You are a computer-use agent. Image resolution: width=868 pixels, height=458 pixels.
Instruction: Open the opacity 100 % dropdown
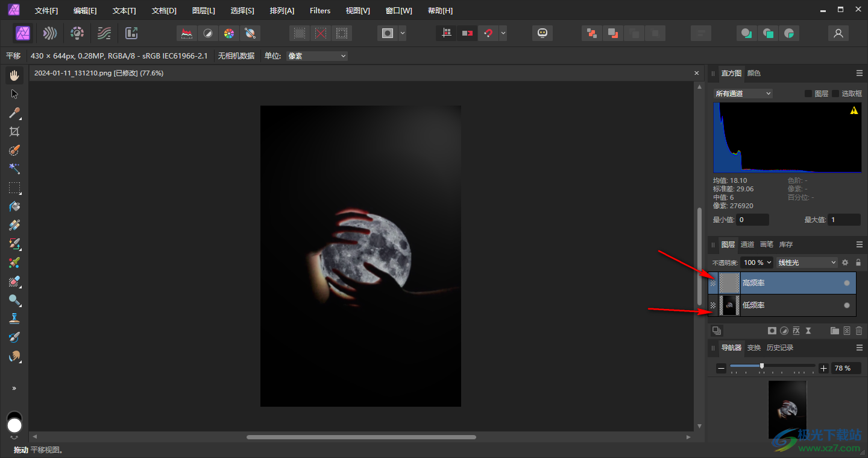tap(756, 262)
